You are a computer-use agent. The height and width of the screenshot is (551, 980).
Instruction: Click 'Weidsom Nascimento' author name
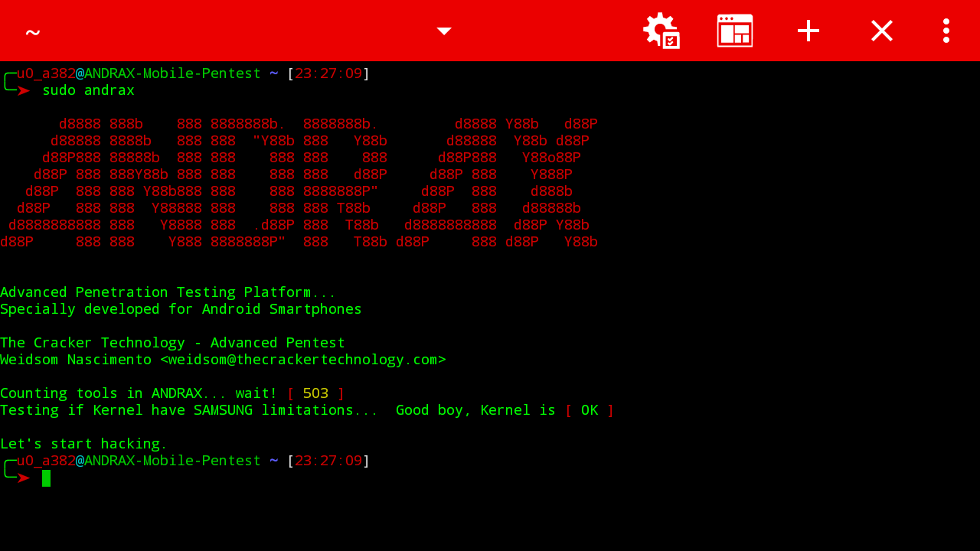click(x=76, y=360)
